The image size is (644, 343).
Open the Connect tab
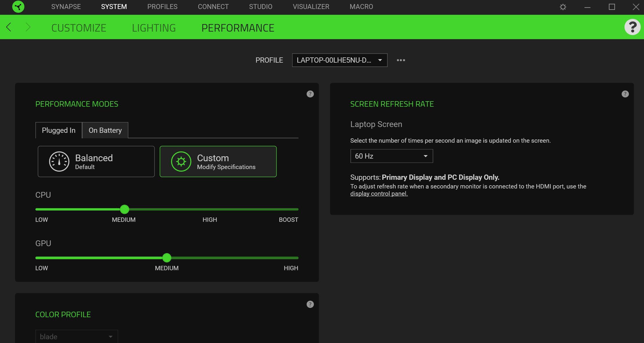pyautogui.click(x=213, y=7)
